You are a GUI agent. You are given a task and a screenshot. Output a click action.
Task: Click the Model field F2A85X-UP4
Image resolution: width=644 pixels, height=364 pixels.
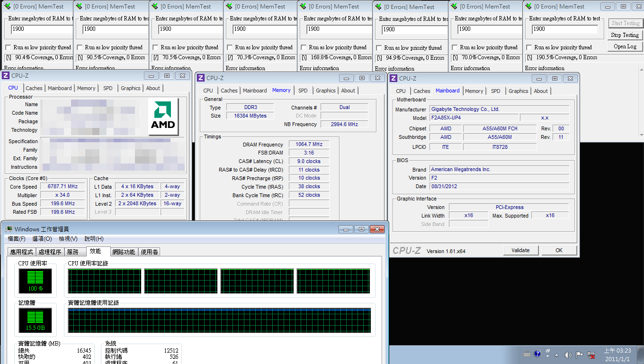(x=474, y=118)
